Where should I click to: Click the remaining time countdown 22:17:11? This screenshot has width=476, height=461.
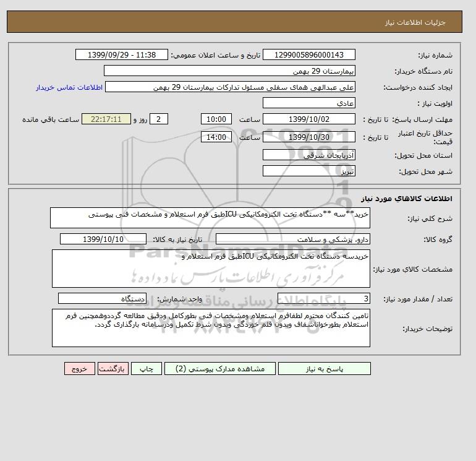[106, 119]
